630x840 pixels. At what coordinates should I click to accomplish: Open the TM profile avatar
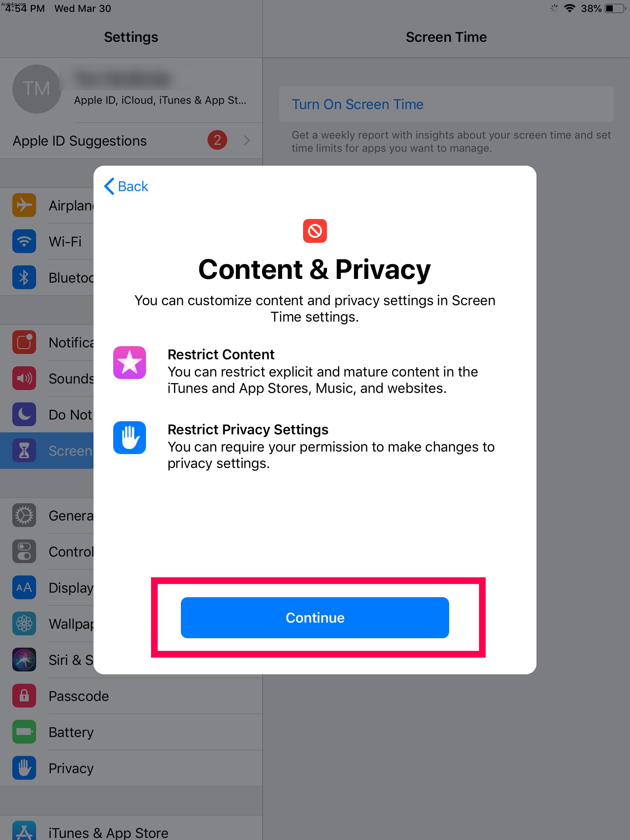coord(37,89)
